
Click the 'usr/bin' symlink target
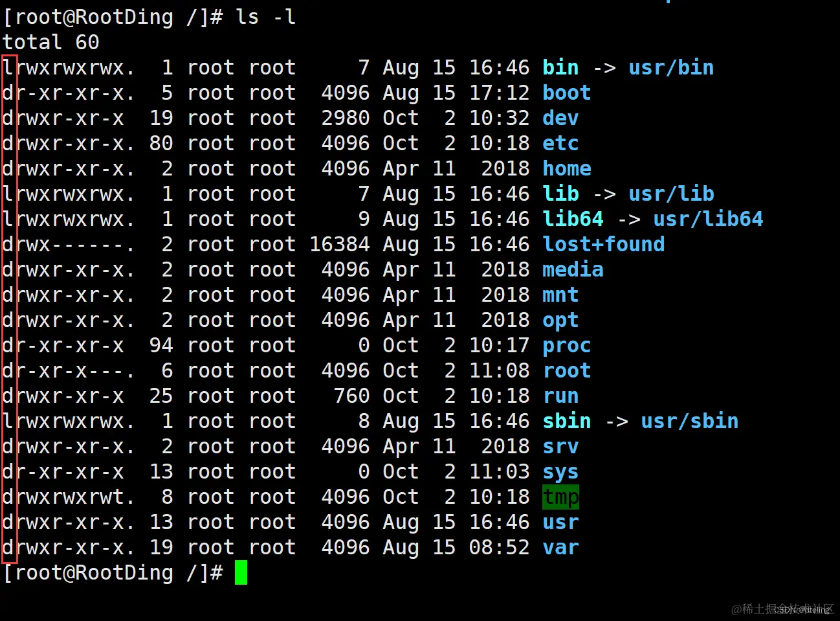[x=671, y=67]
